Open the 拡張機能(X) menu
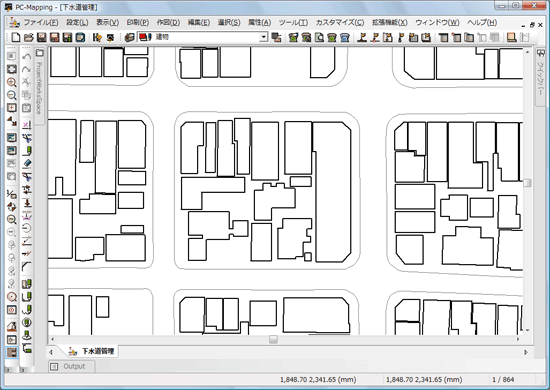Image resolution: width=550 pixels, height=390 pixels. coord(389,22)
